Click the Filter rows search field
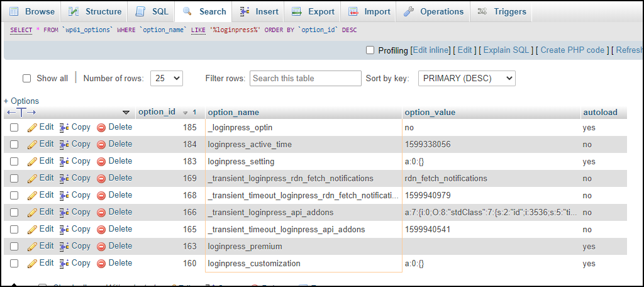 tap(306, 78)
